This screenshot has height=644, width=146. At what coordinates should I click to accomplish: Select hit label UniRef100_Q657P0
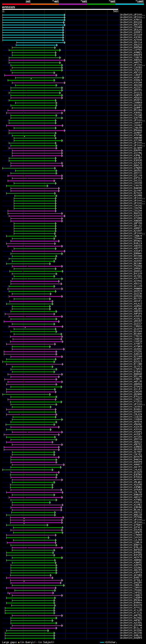click(x=131, y=90)
